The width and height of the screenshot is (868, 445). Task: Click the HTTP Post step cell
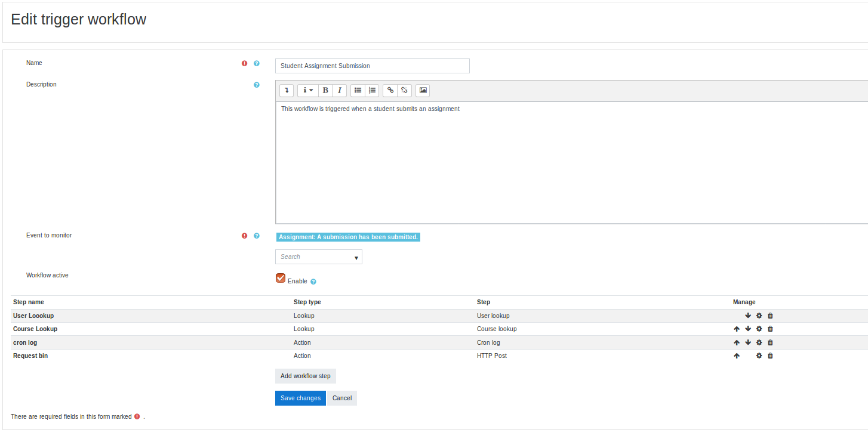492,356
